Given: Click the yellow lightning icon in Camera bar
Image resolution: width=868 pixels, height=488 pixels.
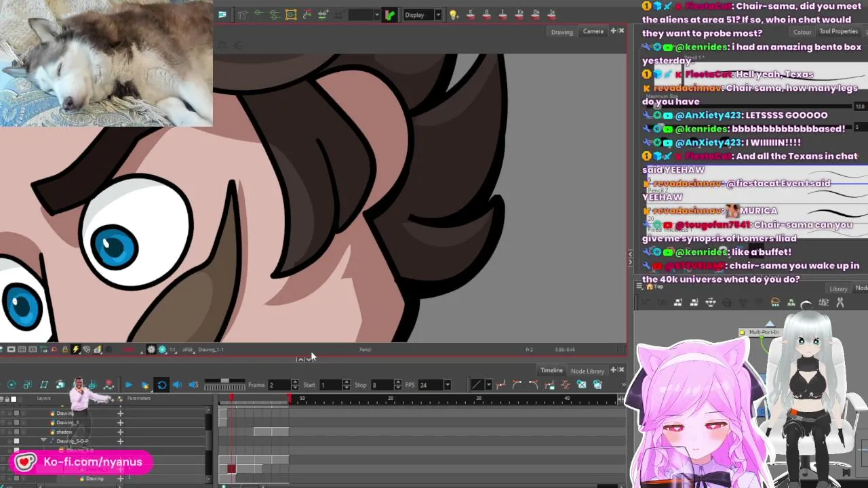Looking at the screenshot, I should (76, 350).
